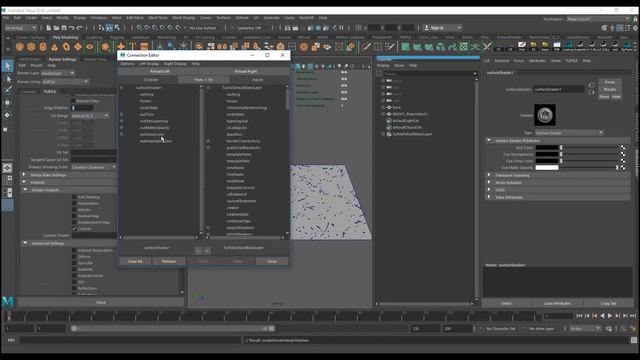
Task: Click the polygon cone shelf icon
Action: (x=54, y=47)
